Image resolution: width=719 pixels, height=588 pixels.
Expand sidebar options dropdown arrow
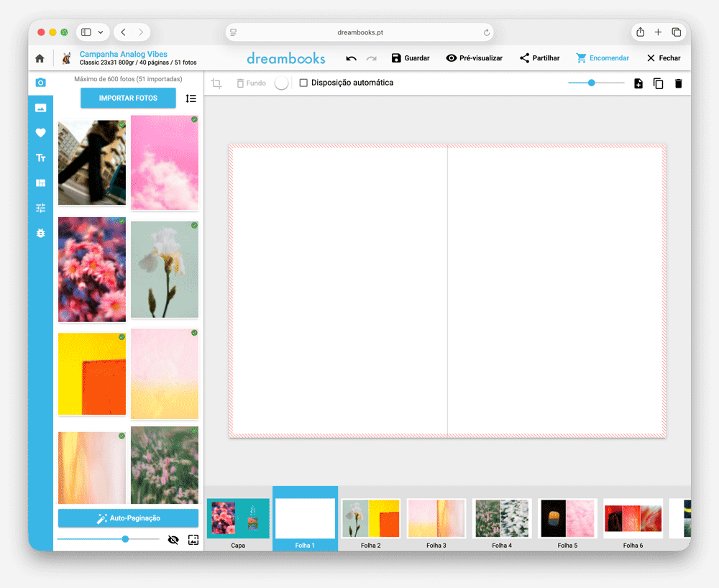tap(101, 32)
